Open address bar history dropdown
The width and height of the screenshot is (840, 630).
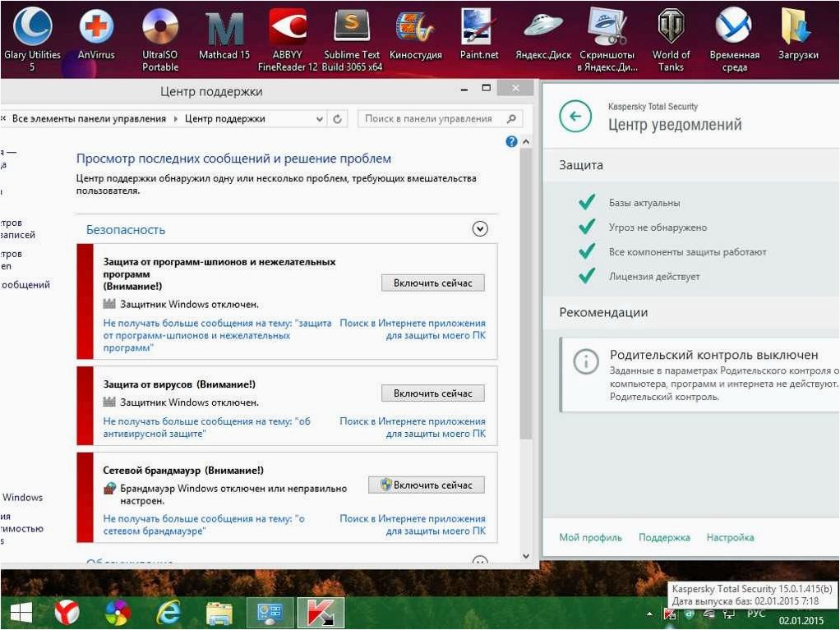pyautogui.click(x=319, y=119)
